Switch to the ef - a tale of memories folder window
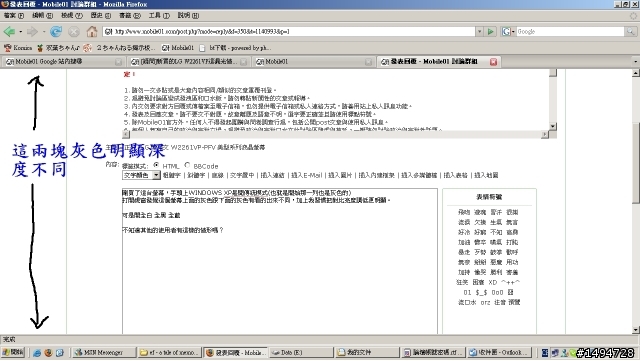 [x=169, y=352]
